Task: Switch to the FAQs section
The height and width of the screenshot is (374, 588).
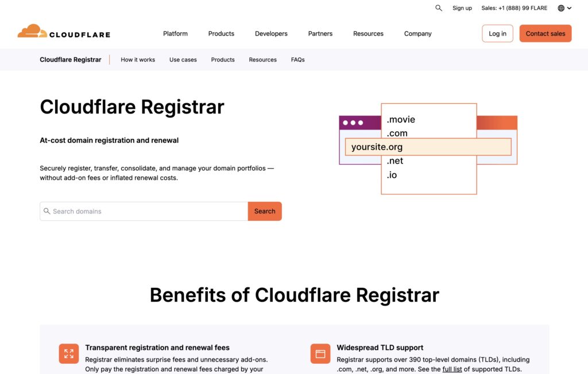Action: (x=297, y=59)
